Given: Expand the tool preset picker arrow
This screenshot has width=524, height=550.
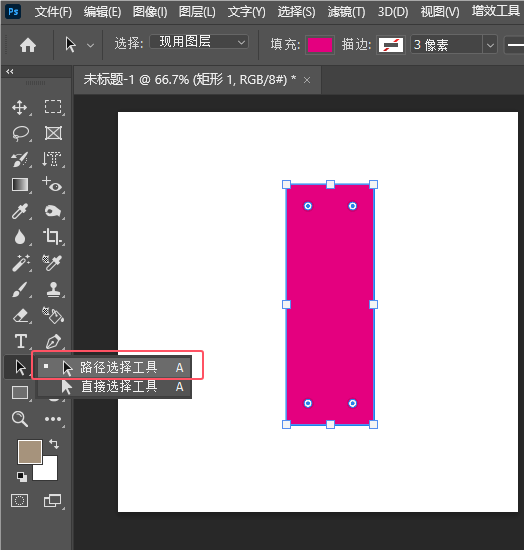Looking at the screenshot, I should pos(90,45).
